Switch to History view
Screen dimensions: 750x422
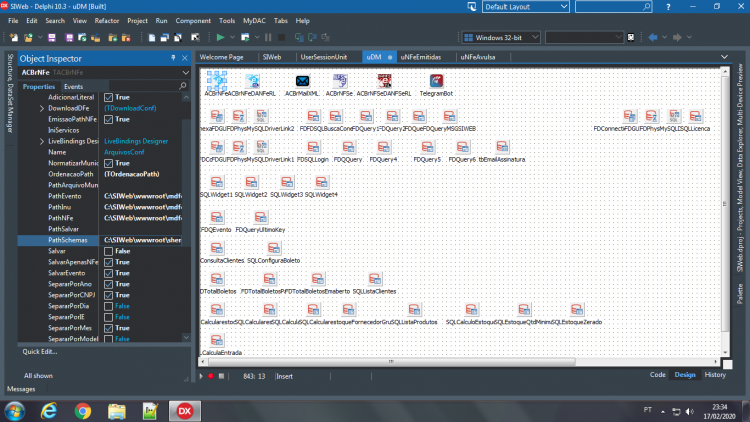click(x=715, y=375)
